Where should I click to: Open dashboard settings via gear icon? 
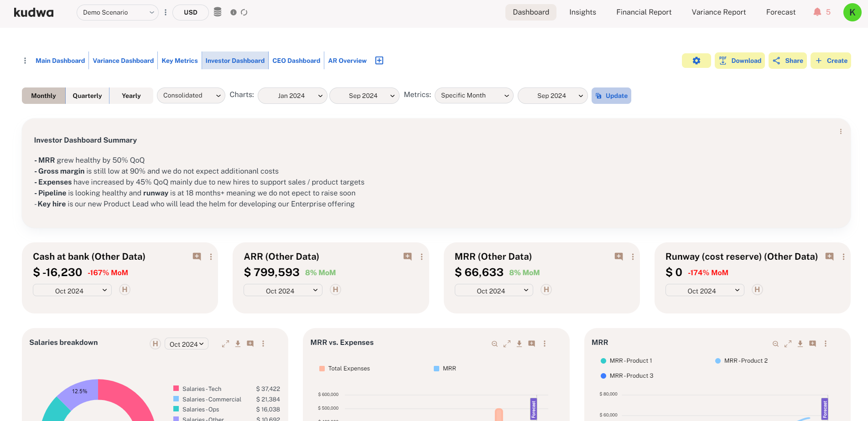(x=696, y=60)
